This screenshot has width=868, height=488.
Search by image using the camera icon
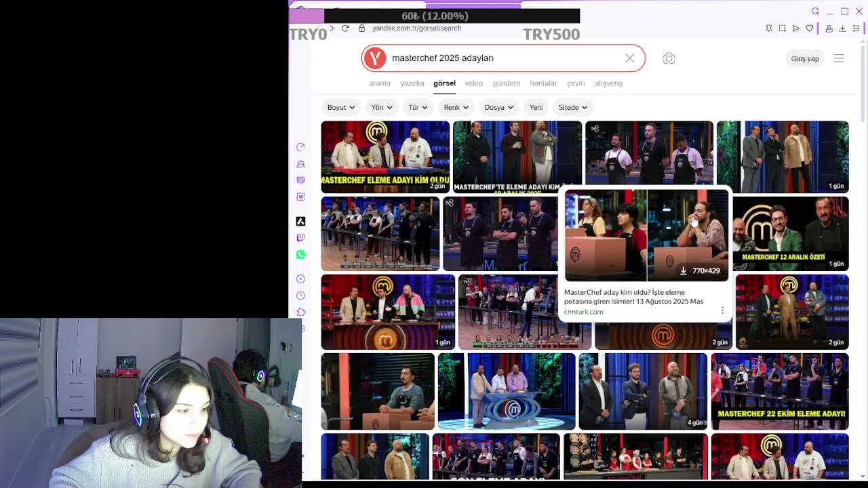[x=669, y=58]
